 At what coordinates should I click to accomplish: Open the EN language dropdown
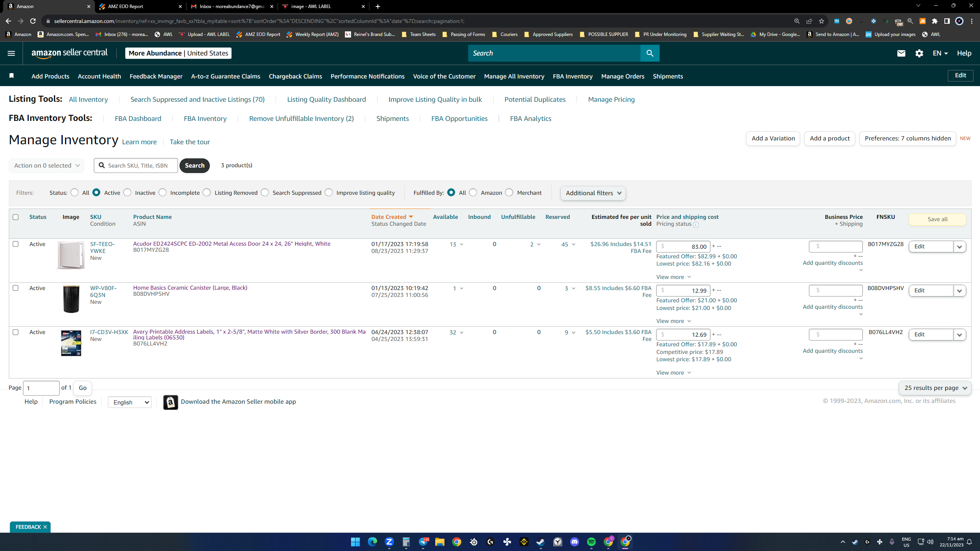940,53
